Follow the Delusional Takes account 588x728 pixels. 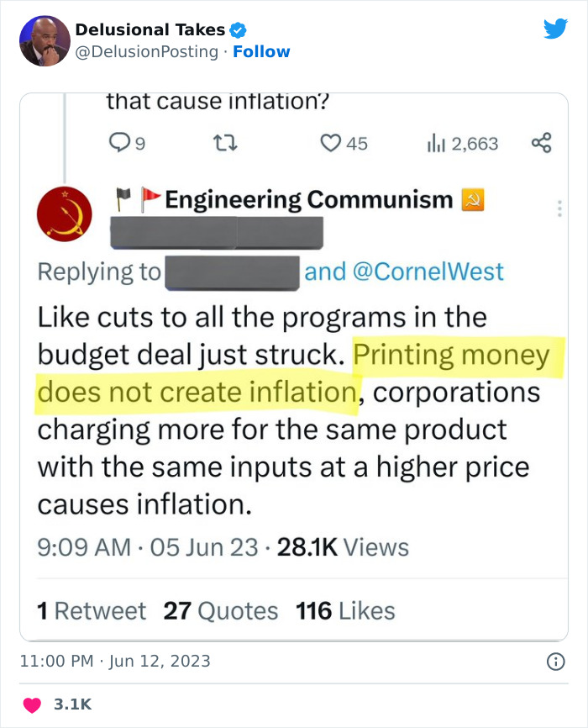[261, 51]
